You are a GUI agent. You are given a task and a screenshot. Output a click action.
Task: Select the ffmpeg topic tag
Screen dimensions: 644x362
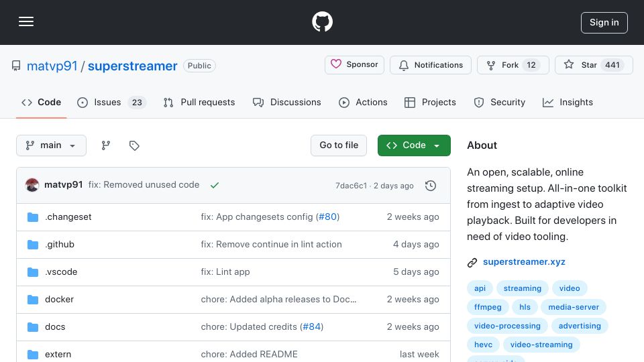pos(488,307)
